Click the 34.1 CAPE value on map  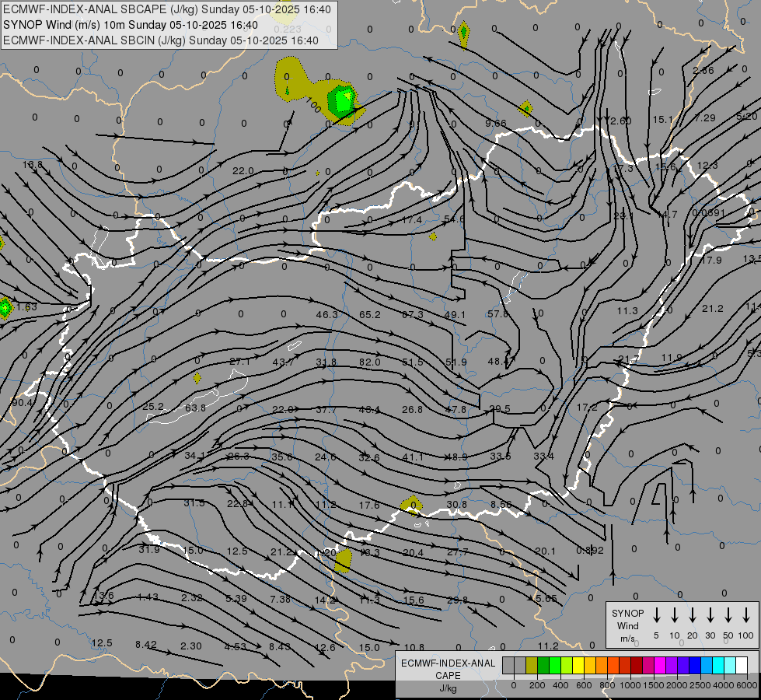[x=195, y=456]
